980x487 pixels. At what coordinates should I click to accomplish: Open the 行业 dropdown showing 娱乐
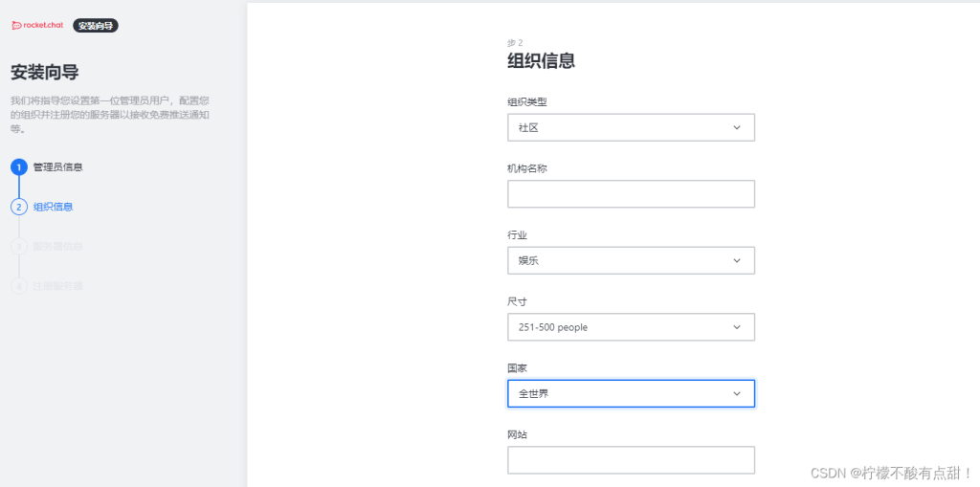pos(632,260)
